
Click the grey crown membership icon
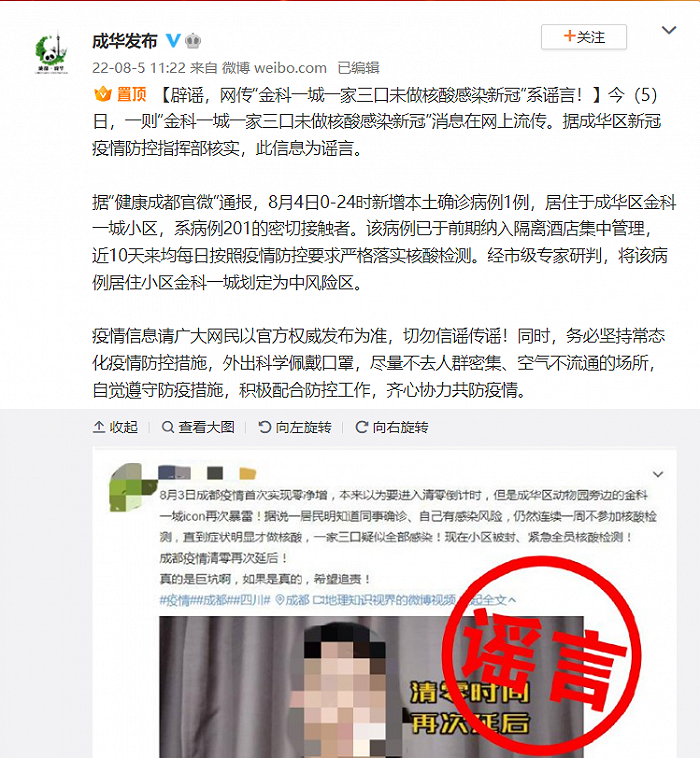tap(193, 41)
